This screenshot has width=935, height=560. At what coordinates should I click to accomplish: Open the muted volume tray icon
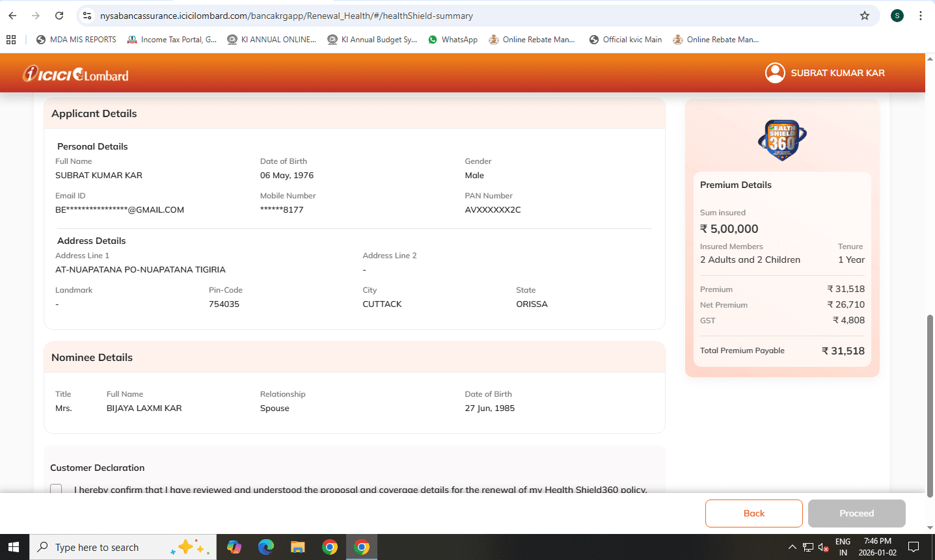pyautogui.click(x=824, y=547)
